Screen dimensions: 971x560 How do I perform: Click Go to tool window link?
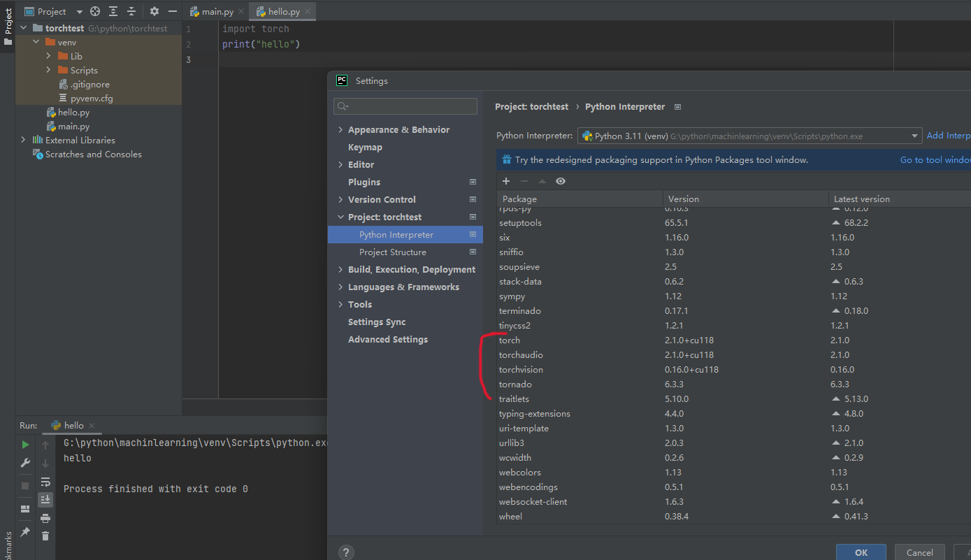(935, 160)
